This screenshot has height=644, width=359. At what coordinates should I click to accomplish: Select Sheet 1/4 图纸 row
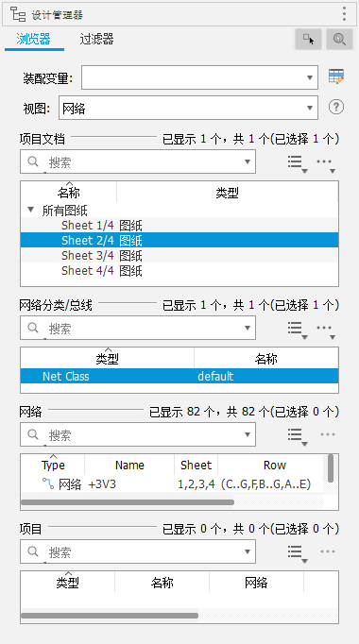click(179, 225)
